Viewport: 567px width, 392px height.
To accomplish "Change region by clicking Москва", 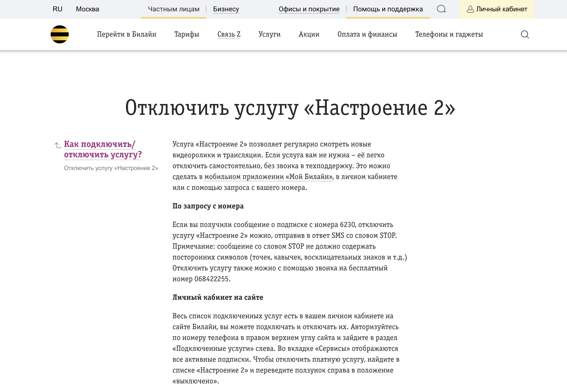I will click(87, 9).
